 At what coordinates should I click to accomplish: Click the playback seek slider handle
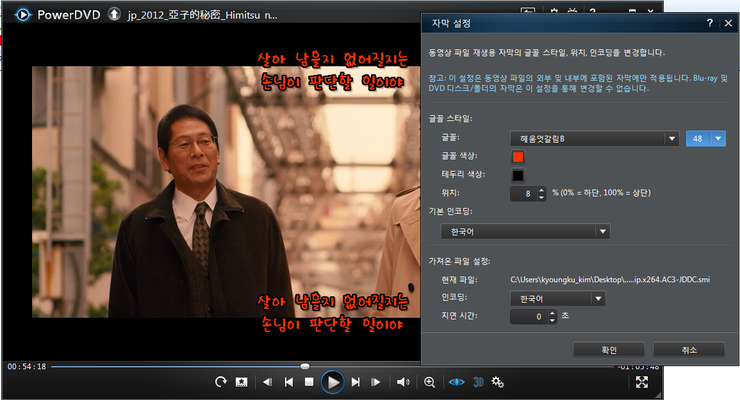(305, 366)
